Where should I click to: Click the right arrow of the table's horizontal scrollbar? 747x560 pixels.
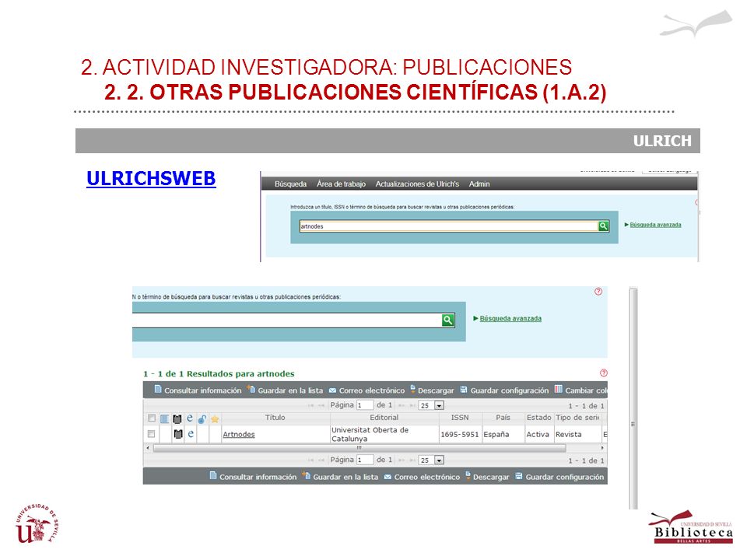point(602,448)
